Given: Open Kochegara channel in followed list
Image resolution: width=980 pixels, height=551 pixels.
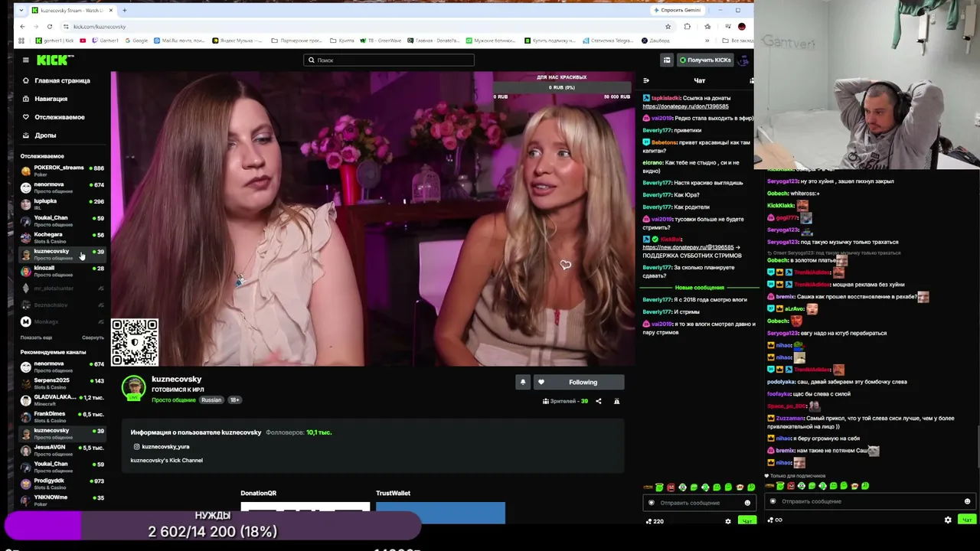Looking at the screenshot, I should coord(62,238).
